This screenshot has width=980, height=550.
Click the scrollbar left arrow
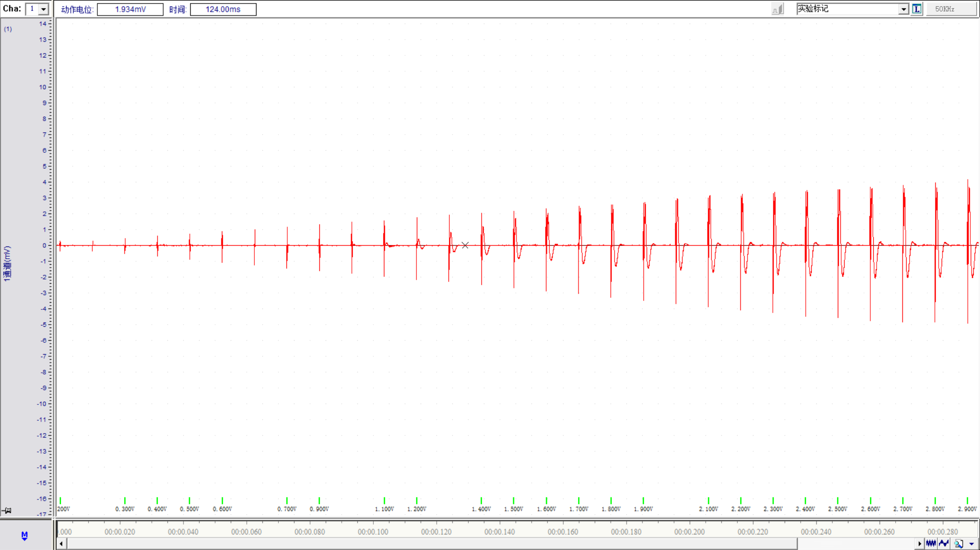pos(61,544)
